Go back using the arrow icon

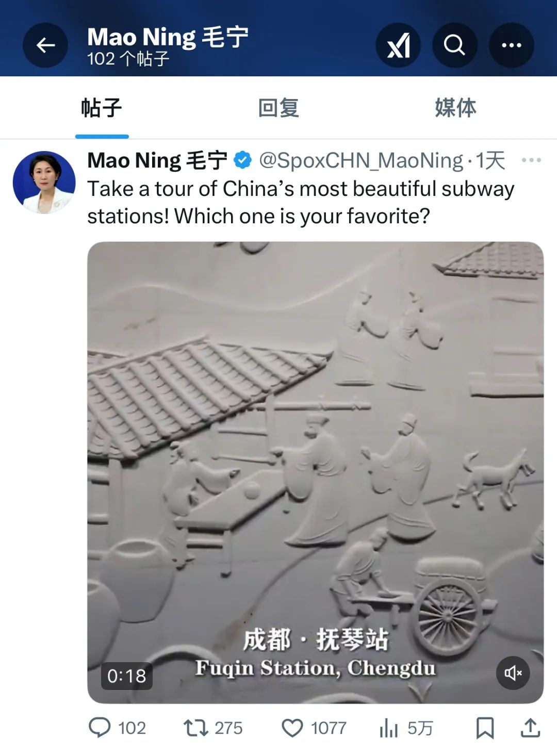pos(45,45)
